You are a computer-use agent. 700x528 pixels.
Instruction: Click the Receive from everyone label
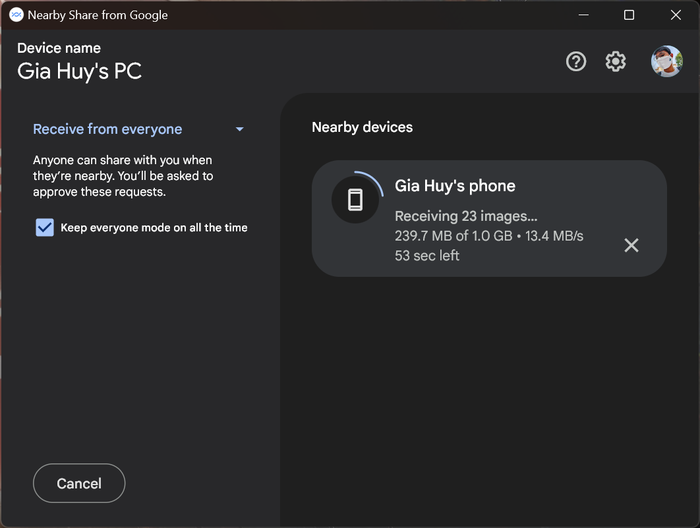point(108,129)
